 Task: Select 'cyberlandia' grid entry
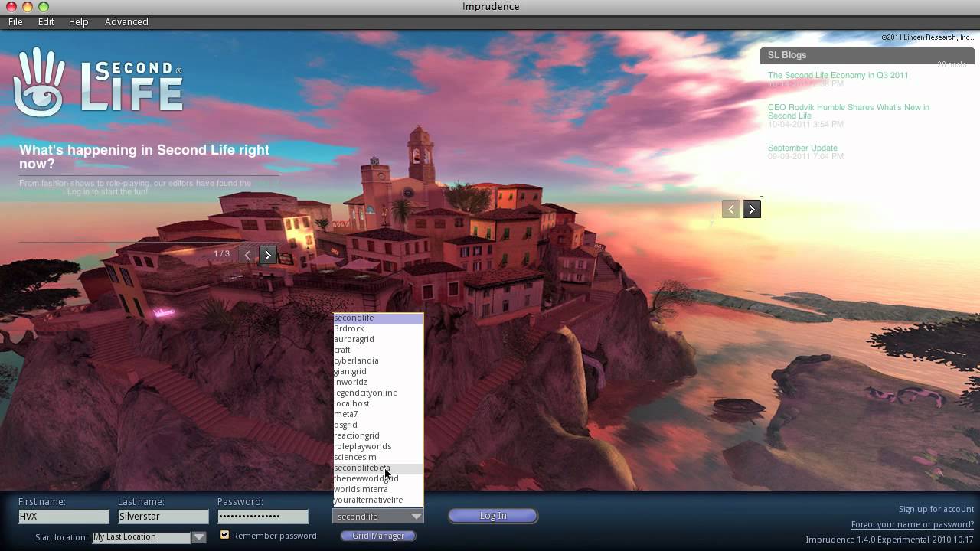(377, 360)
